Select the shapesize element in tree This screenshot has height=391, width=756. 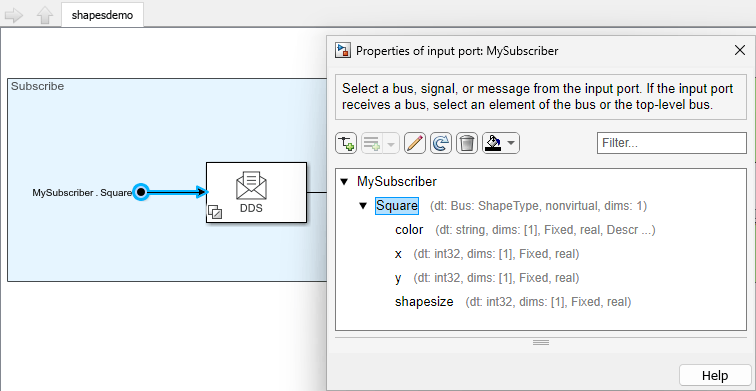coord(424,302)
